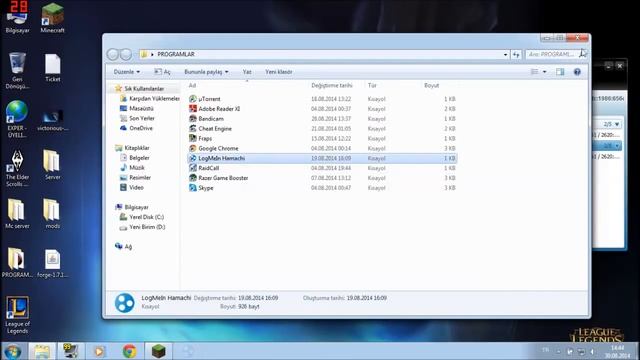
Task: Select the Server folder on desktop
Action: [x=52, y=165]
